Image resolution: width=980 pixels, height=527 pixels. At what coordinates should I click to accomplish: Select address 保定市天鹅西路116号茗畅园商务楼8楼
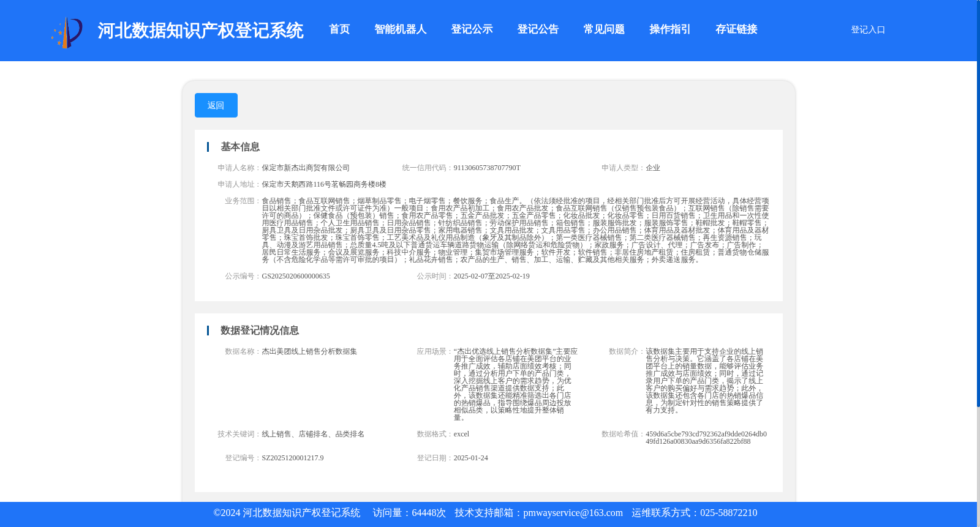coord(324,184)
